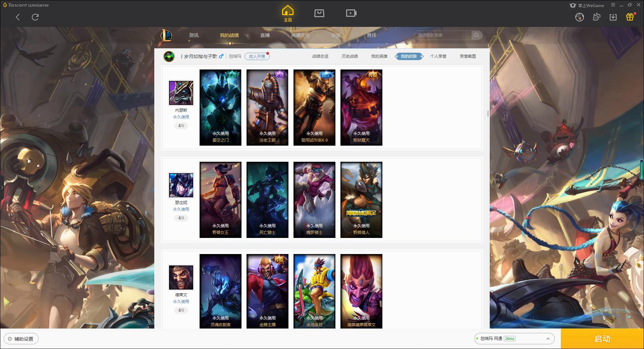The image size is (644, 349).
Task: Open the 野兽女王 skin card
Action: point(220,200)
